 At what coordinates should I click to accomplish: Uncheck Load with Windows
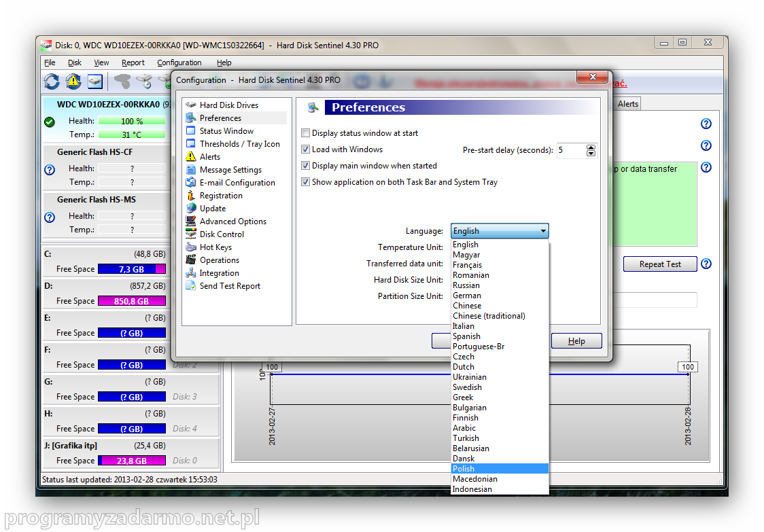coord(305,149)
